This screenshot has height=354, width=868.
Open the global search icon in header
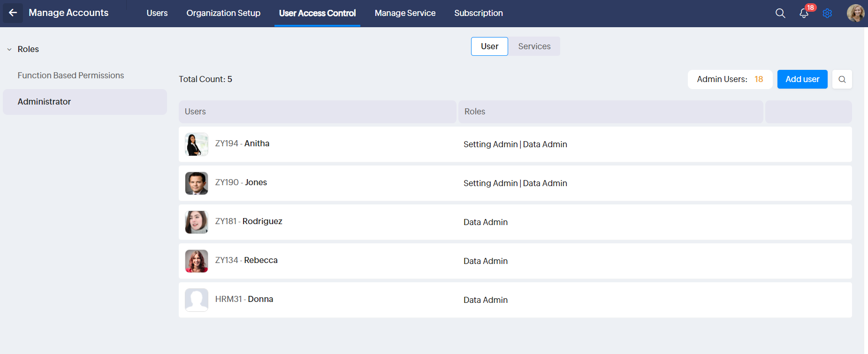pyautogui.click(x=780, y=13)
